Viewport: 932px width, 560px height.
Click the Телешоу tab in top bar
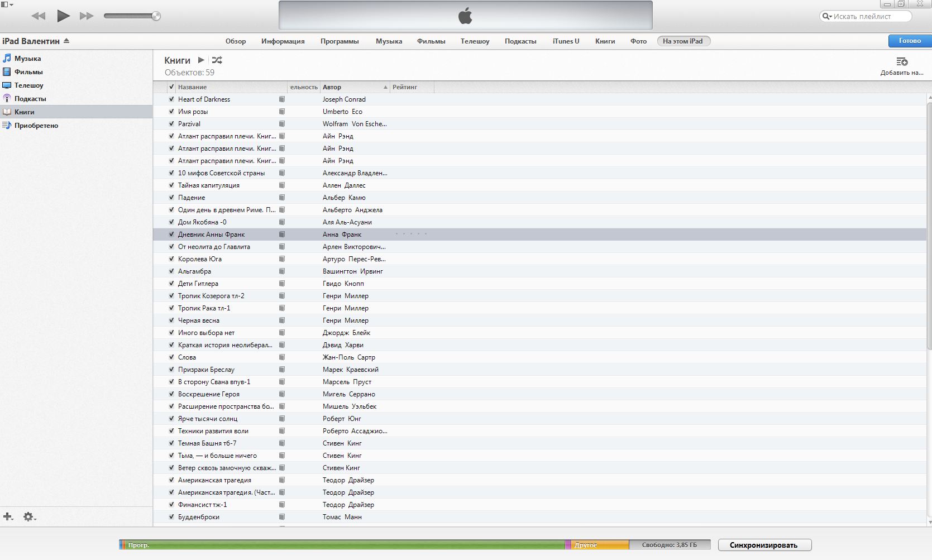click(x=475, y=41)
